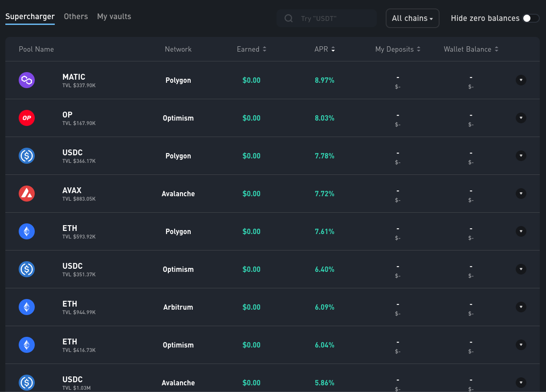The image size is (546, 392).
Task: Expand the ETH Optimism row arrow
Action: [x=521, y=345]
